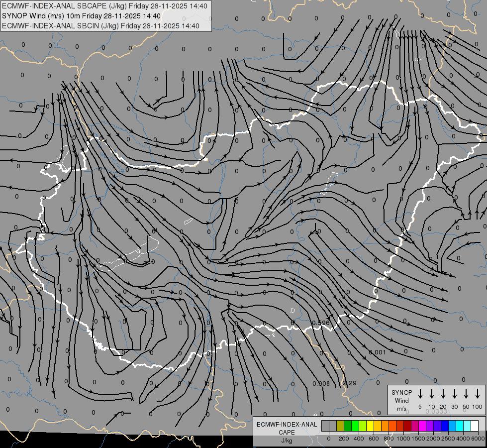Pick the pure blue CAPE swatch

(x=445, y=426)
